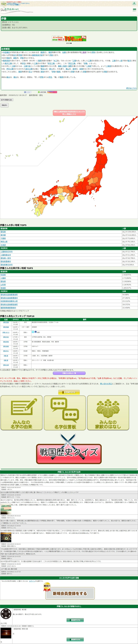Click the 名字の情報を送る button

click(7, 100)
